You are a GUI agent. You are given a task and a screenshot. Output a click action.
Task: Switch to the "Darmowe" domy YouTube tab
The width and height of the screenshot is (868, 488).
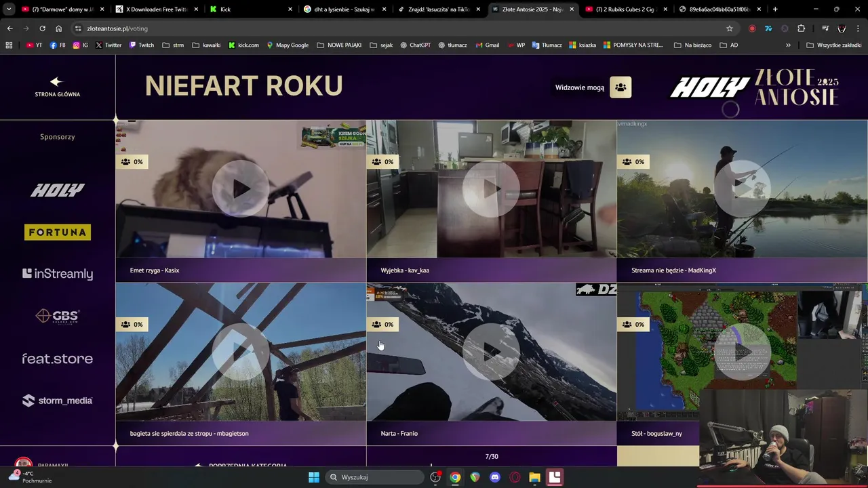[62, 9]
